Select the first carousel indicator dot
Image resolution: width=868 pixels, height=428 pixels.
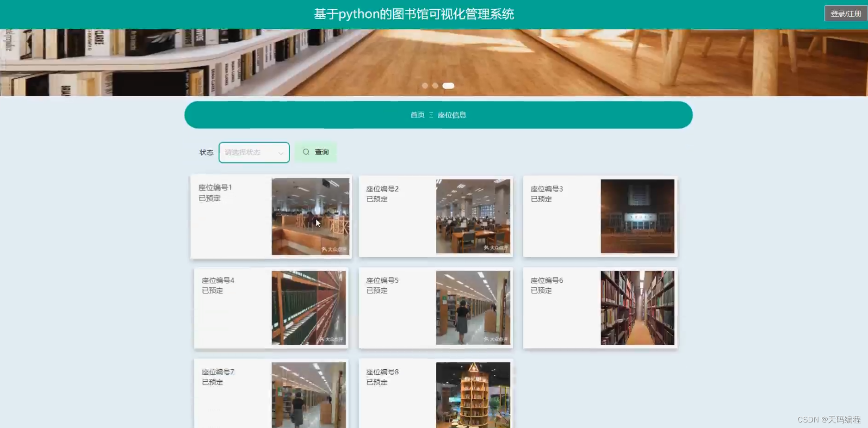coord(425,86)
